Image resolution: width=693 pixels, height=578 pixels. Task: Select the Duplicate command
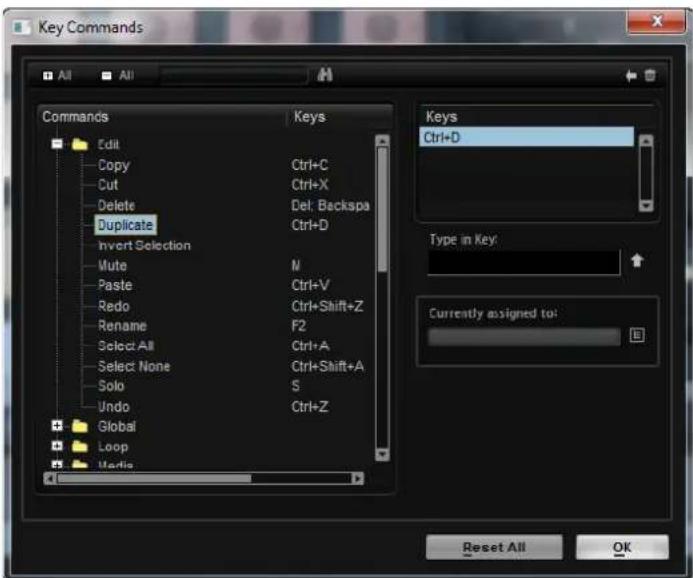pyautogui.click(x=125, y=225)
